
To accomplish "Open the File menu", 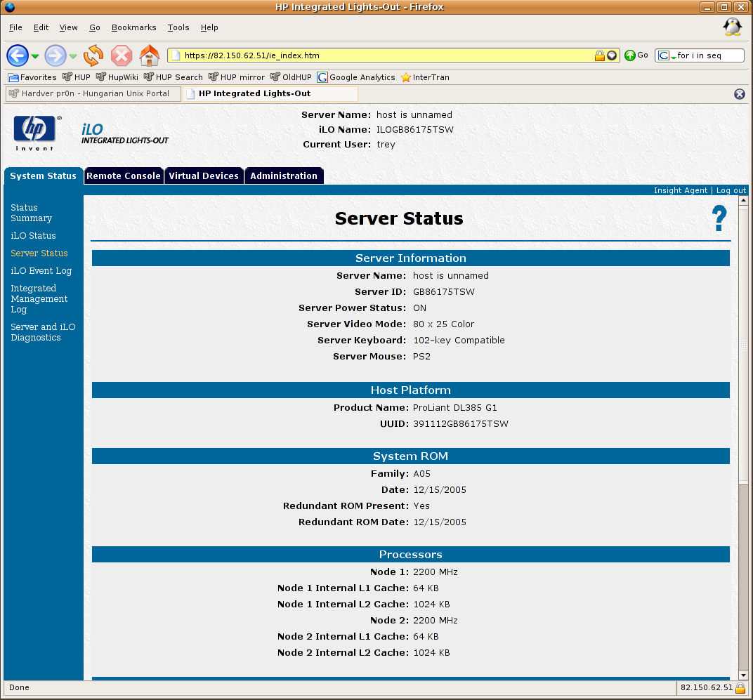I will pyautogui.click(x=15, y=27).
